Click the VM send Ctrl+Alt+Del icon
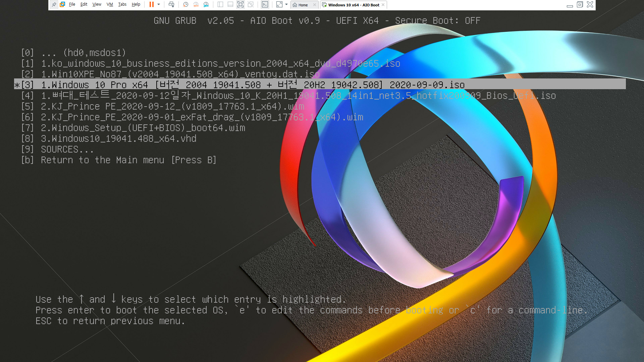644x362 pixels. click(172, 4)
